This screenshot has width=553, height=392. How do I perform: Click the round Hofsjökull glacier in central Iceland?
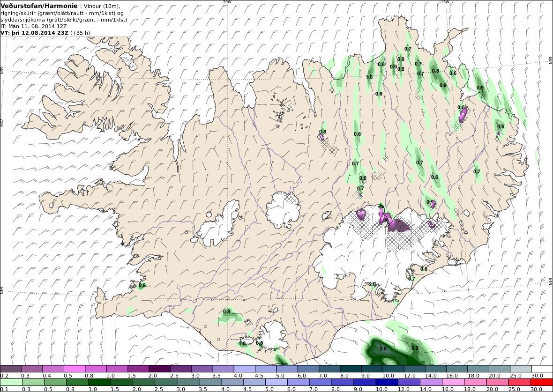[283, 210]
